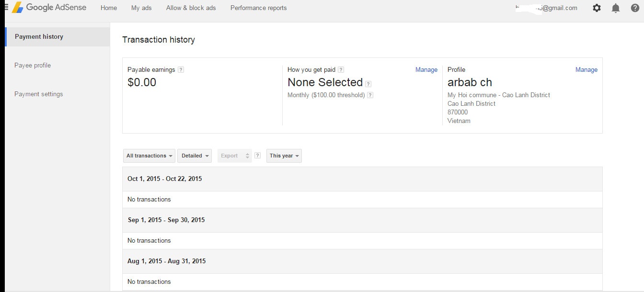Click help icon next to Export
Viewport: 644px width, 292px height.
pyautogui.click(x=257, y=156)
